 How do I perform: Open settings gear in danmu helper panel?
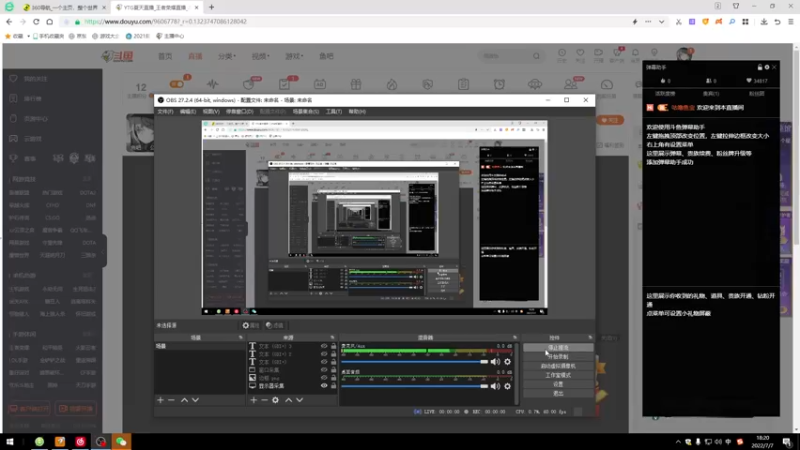[767, 67]
